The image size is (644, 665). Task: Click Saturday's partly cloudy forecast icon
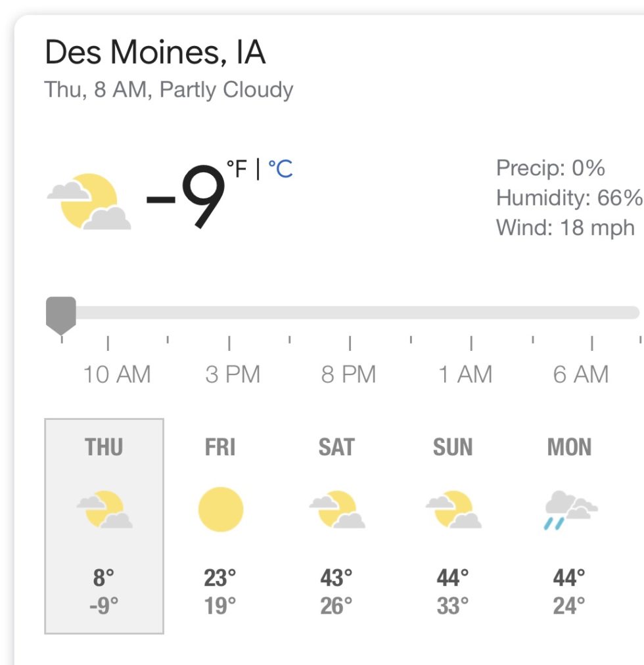click(337, 509)
